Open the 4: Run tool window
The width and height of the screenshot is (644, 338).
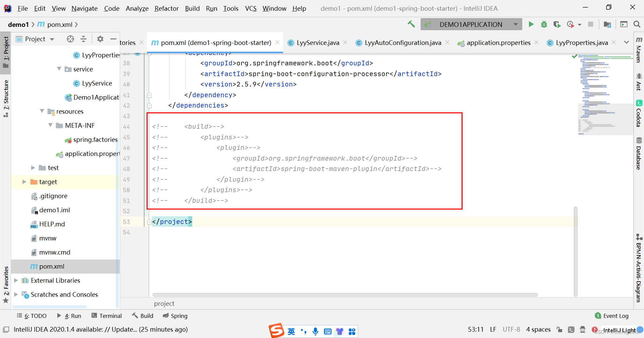[x=69, y=316]
